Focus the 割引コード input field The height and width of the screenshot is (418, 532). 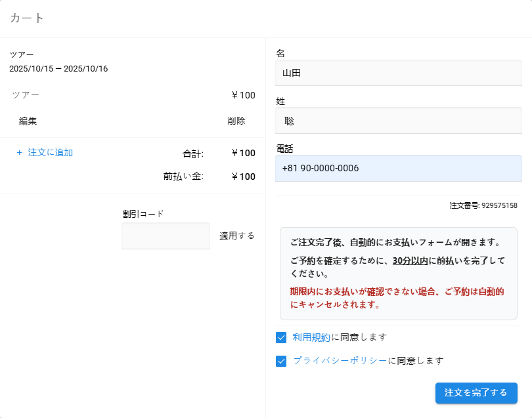tap(166, 236)
